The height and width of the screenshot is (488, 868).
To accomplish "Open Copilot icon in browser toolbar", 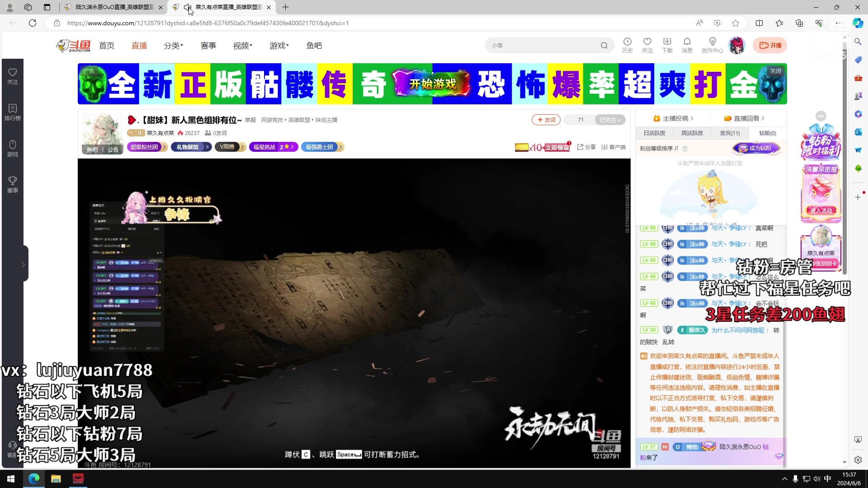I will (858, 23).
